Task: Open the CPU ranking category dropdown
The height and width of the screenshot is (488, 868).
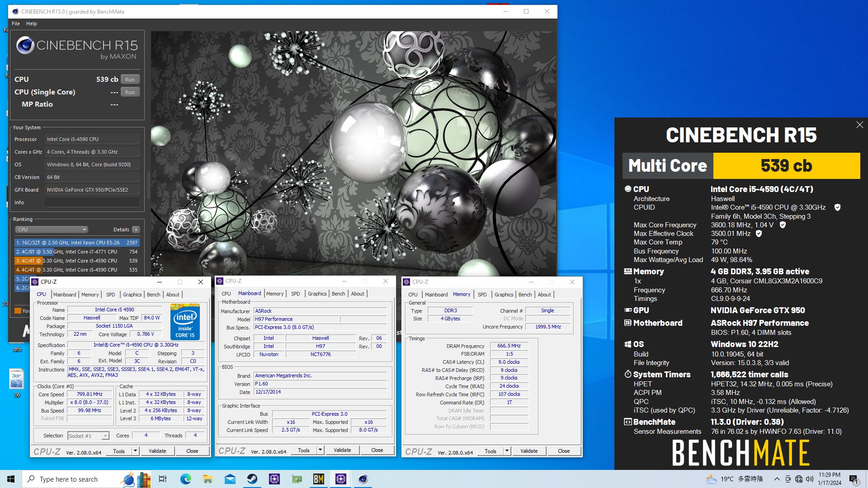Action: (x=52, y=230)
